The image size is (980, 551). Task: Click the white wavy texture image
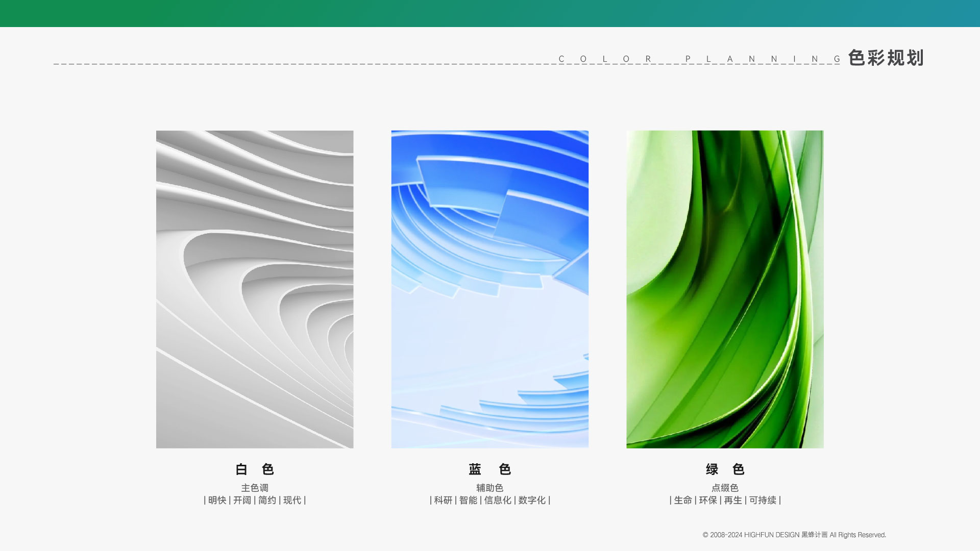coord(255,289)
